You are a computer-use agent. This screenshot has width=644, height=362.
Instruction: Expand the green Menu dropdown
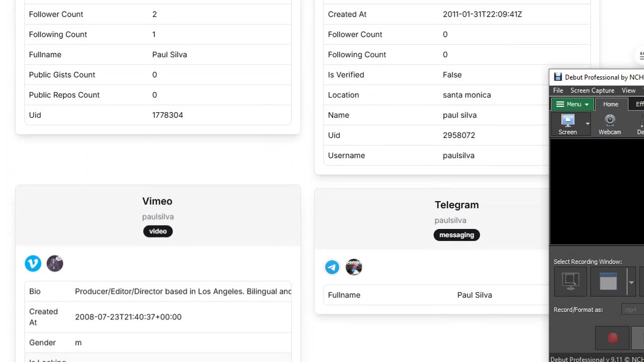[572, 104]
